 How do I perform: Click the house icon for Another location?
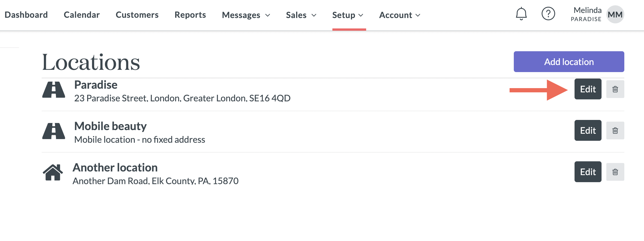(x=53, y=172)
